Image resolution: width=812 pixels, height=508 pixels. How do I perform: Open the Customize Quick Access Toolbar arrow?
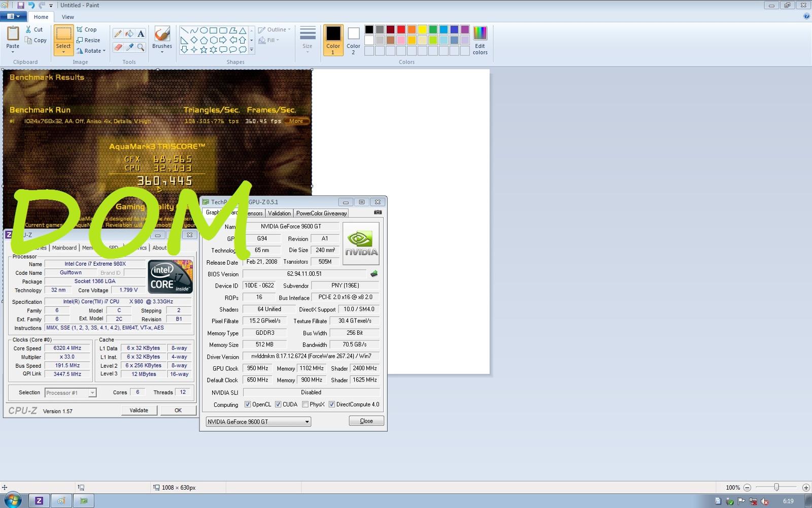(x=51, y=6)
